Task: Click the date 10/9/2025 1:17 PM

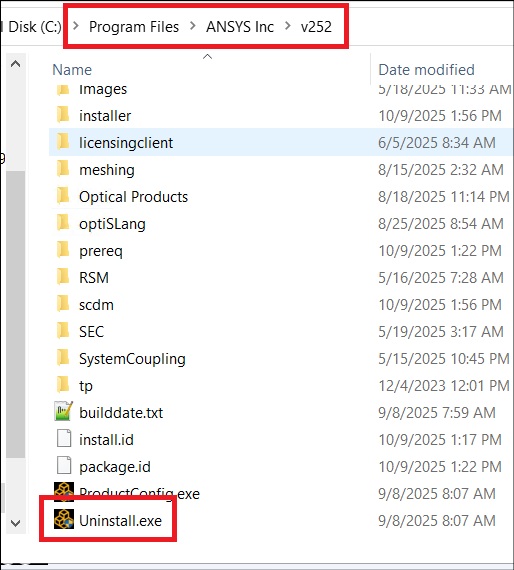Action: [x=440, y=440]
